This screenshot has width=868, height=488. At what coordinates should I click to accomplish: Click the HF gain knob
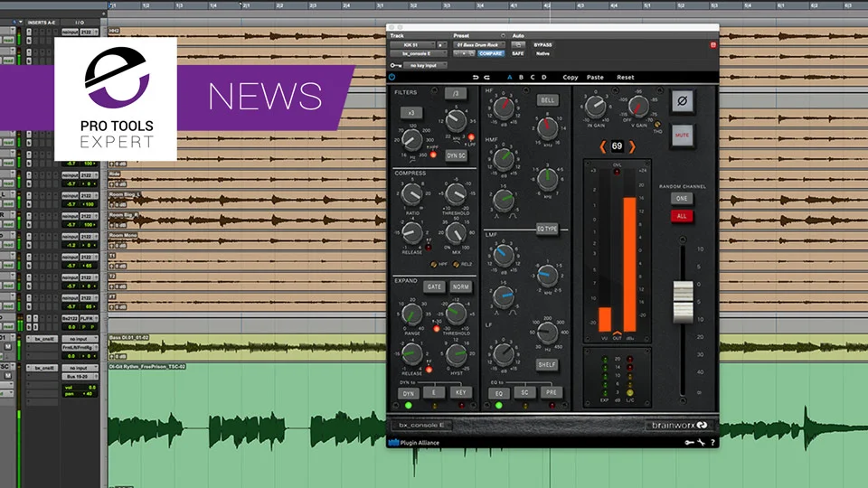click(503, 108)
